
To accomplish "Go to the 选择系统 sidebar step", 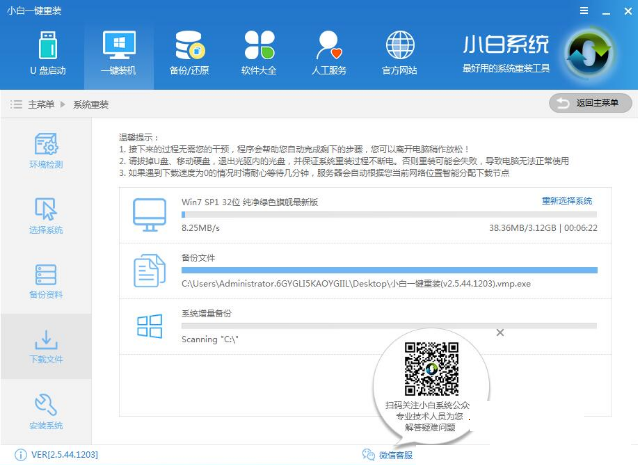I will click(46, 214).
